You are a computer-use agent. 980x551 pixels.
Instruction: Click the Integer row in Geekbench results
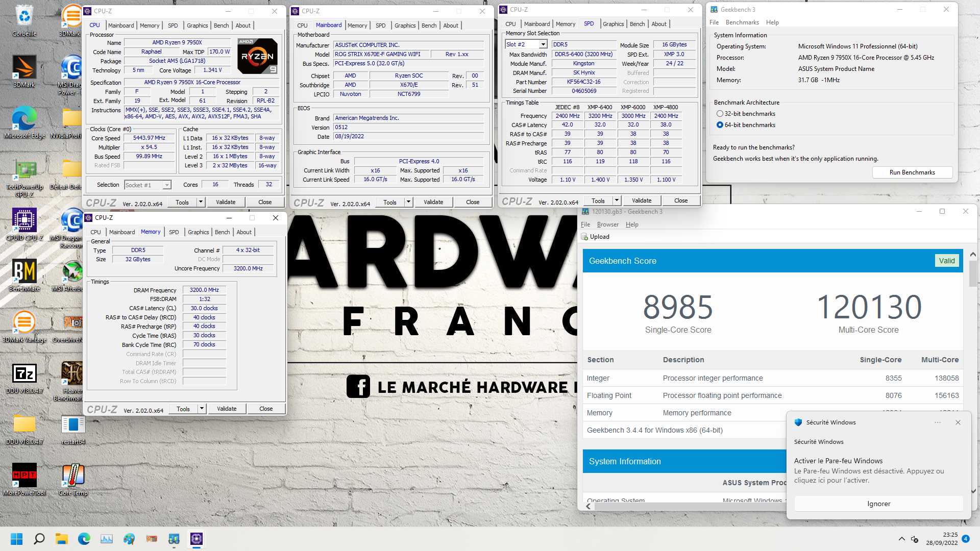click(x=773, y=378)
